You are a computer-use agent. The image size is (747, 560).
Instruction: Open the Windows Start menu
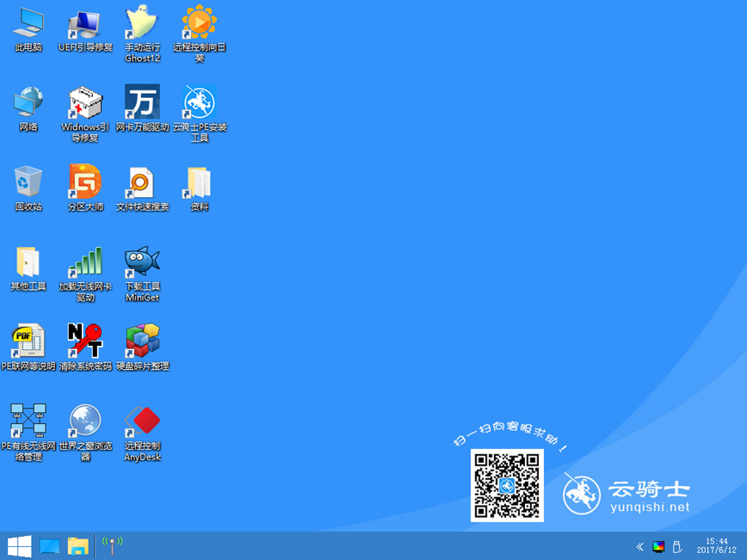click(19, 546)
